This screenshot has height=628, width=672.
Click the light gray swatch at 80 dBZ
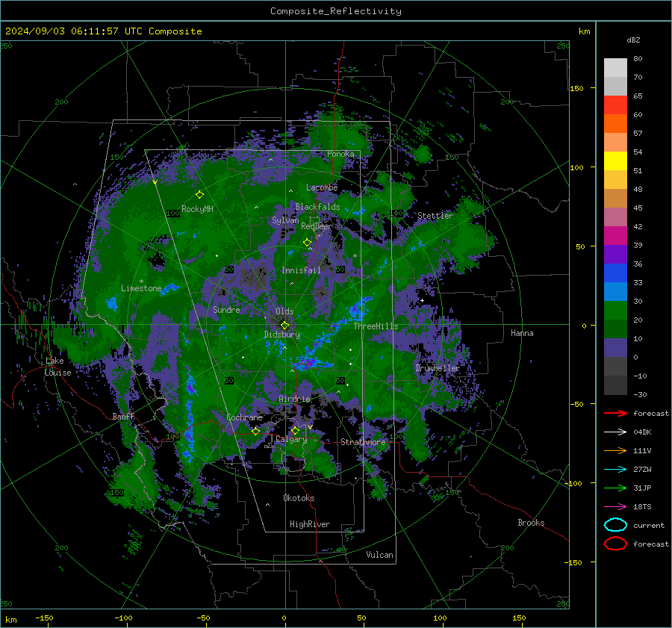click(615, 68)
